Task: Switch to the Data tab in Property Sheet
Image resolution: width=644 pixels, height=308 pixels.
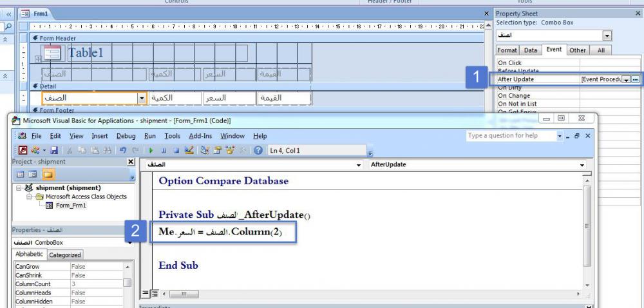Action: (531, 50)
